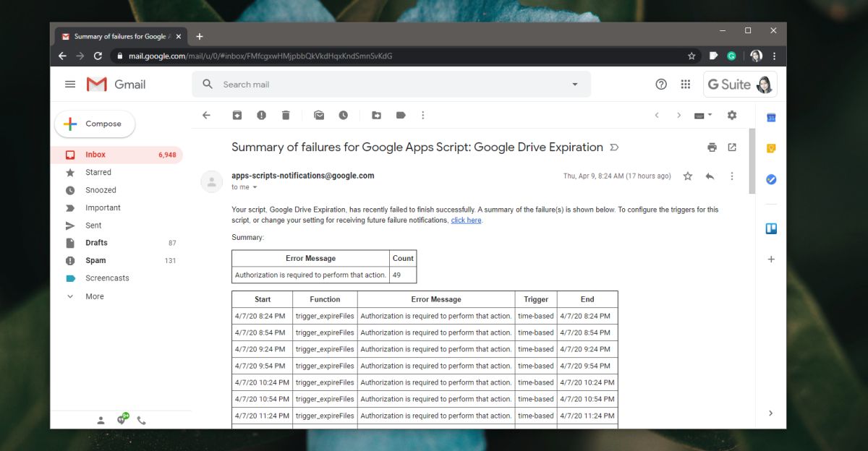Show search options dropdown arrow
Image resolution: width=868 pixels, height=451 pixels.
pyautogui.click(x=575, y=85)
